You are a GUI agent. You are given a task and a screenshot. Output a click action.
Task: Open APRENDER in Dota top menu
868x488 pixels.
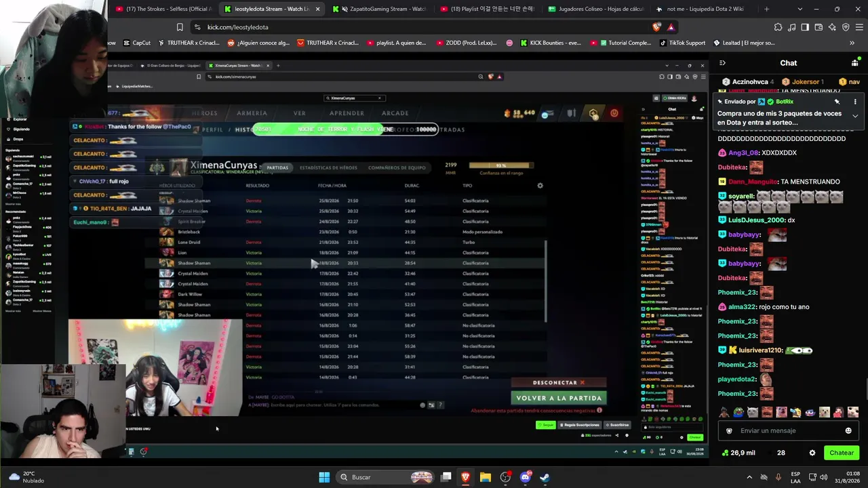(347, 113)
